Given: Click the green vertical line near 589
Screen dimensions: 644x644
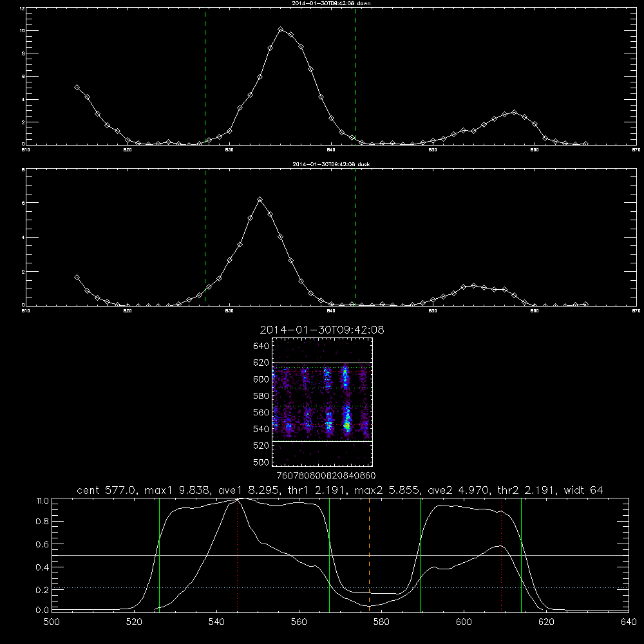Looking at the screenshot, I should tap(420, 554).
